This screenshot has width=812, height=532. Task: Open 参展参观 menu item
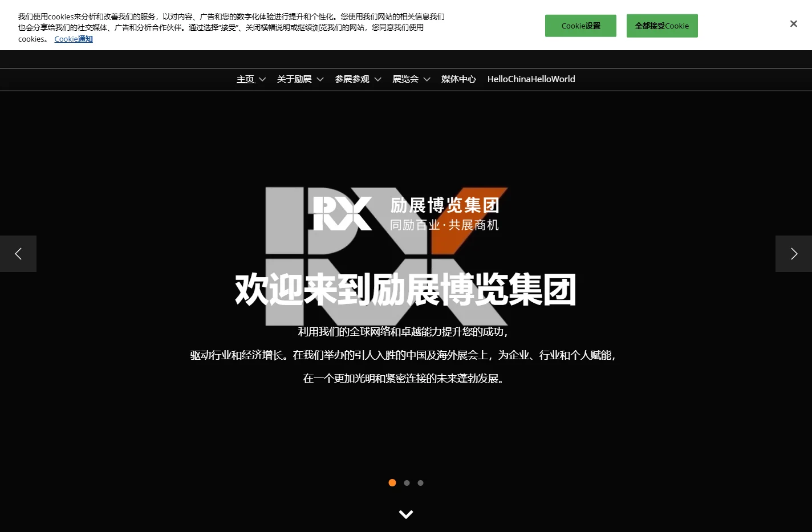[x=352, y=79]
